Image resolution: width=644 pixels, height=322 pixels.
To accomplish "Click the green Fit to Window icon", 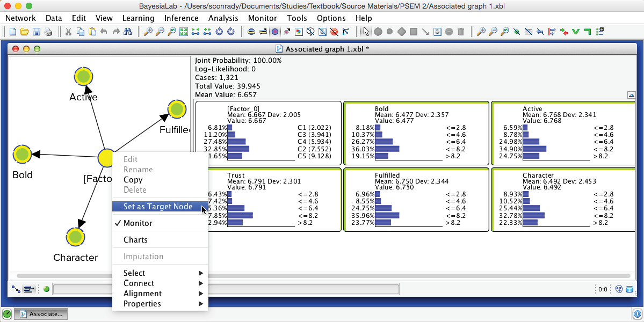I will click(183, 32).
